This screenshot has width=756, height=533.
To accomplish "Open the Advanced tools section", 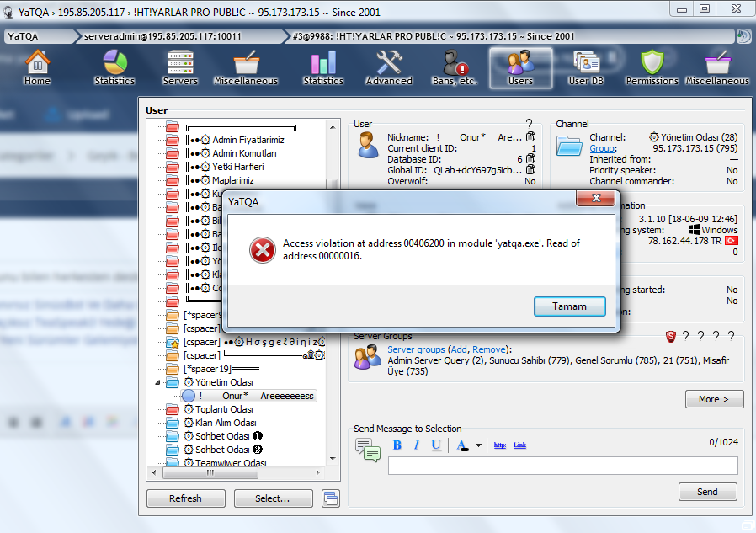I will (x=389, y=68).
